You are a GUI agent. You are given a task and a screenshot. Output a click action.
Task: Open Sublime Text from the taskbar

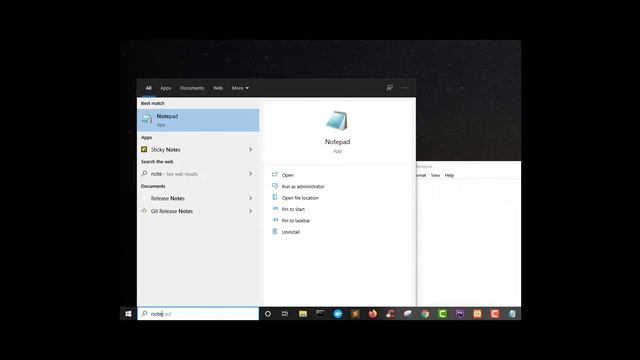click(x=355, y=314)
